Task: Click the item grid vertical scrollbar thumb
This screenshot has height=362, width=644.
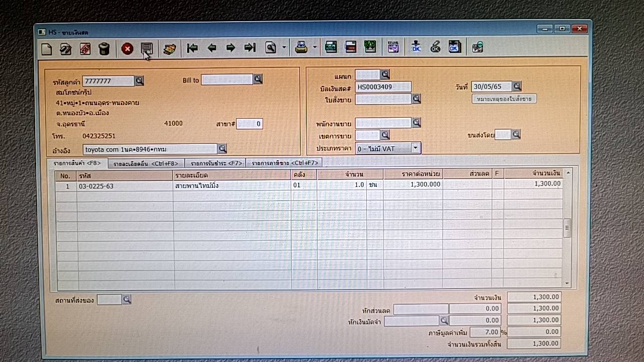Action: (x=568, y=228)
